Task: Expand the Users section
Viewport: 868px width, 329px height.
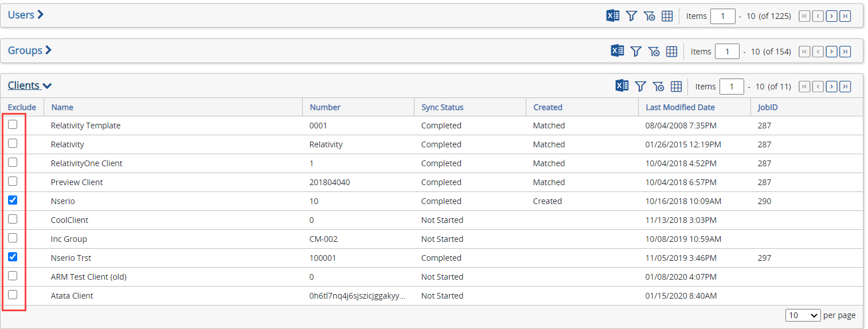Action: [26, 15]
